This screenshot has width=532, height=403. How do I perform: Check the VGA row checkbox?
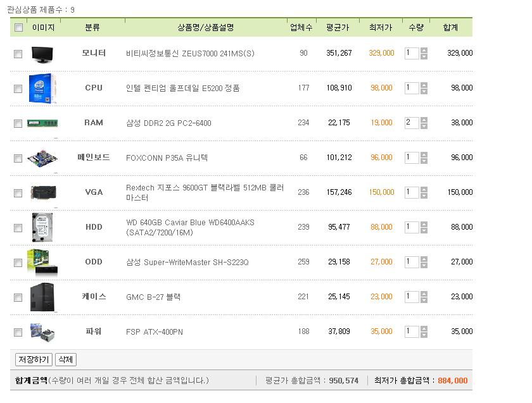18,193
